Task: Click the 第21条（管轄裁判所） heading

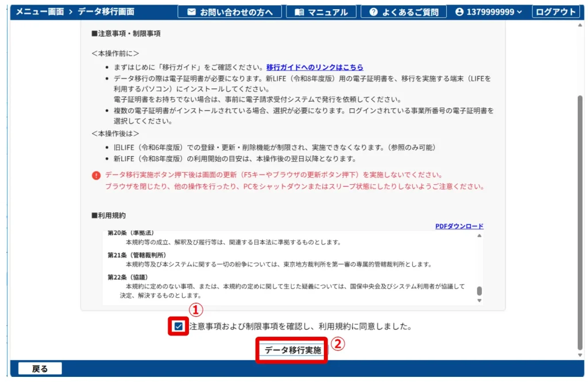Action: click(x=137, y=255)
